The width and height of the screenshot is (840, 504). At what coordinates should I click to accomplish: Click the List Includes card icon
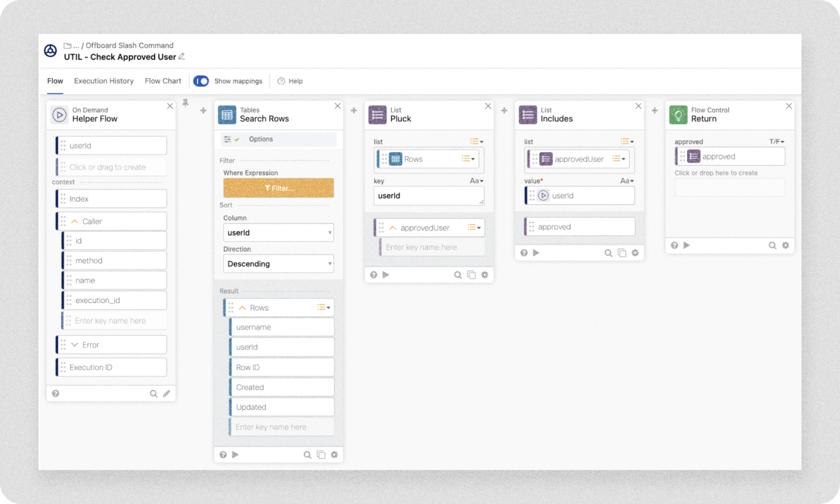pyautogui.click(x=528, y=115)
